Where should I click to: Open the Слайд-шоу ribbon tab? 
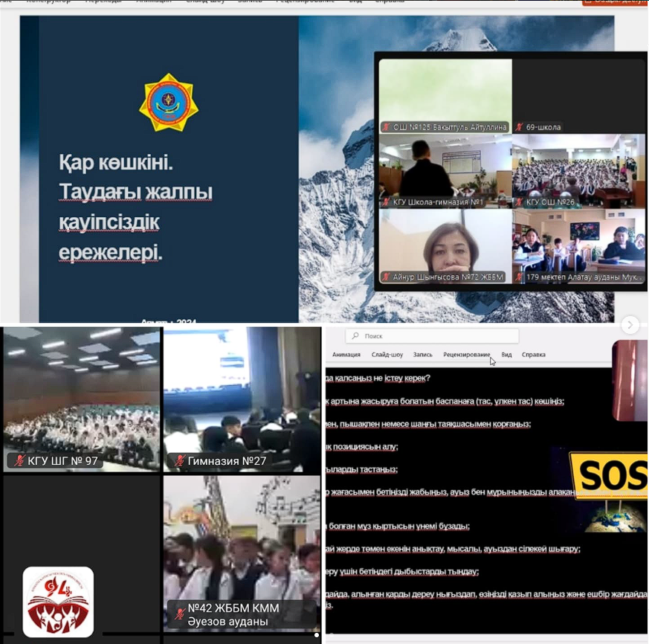[387, 355]
